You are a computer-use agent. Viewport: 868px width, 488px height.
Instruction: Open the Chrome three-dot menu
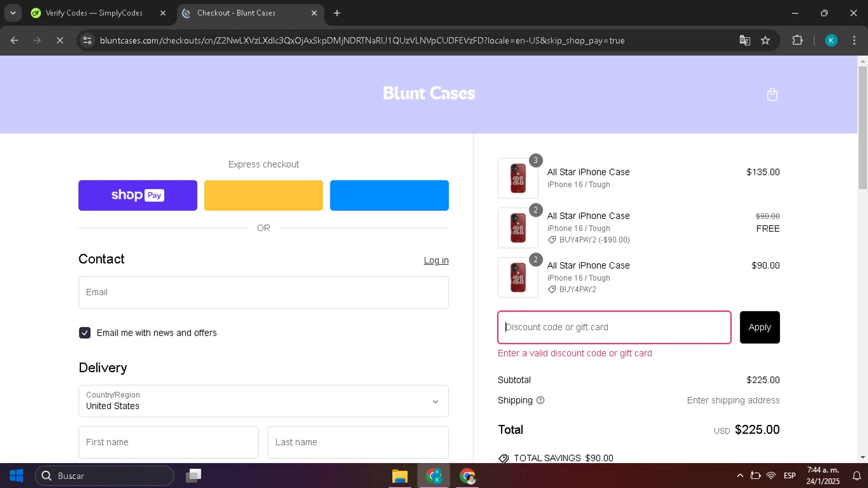(x=854, y=41)
